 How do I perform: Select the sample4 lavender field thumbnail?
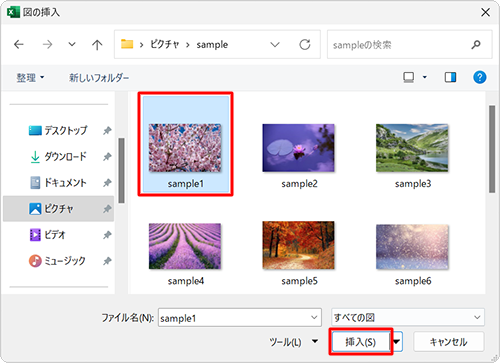[x=185, y=246]
